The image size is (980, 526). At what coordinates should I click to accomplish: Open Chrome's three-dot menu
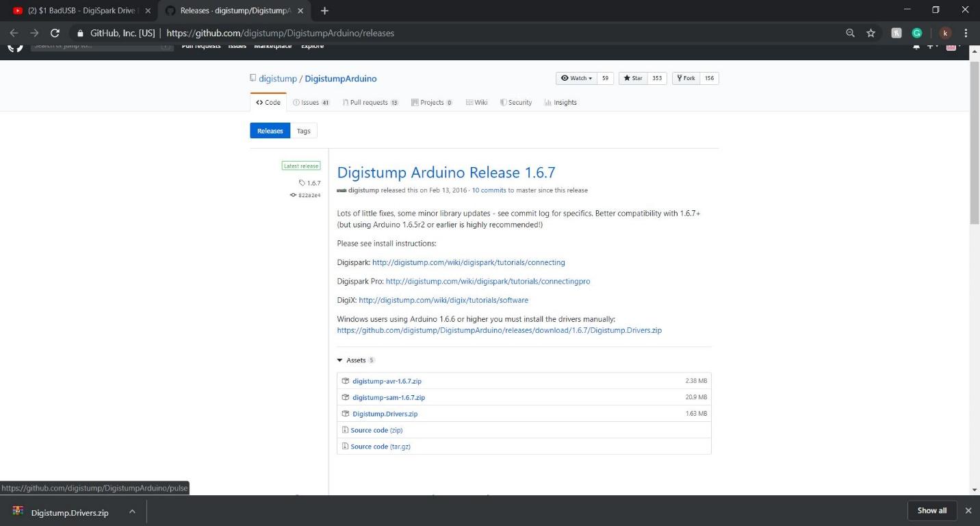click(x=966, y=33)
